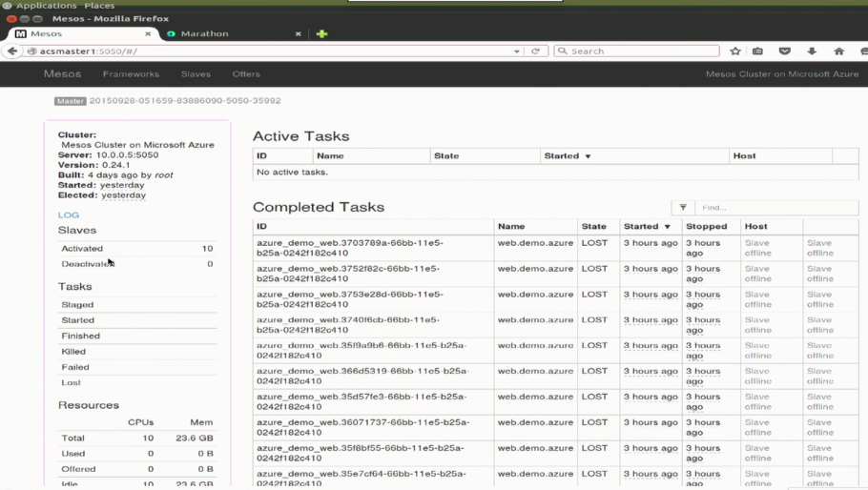Switch to the Marathon tab
This screenshot has width=868, height=490.
tap(204, 33)
